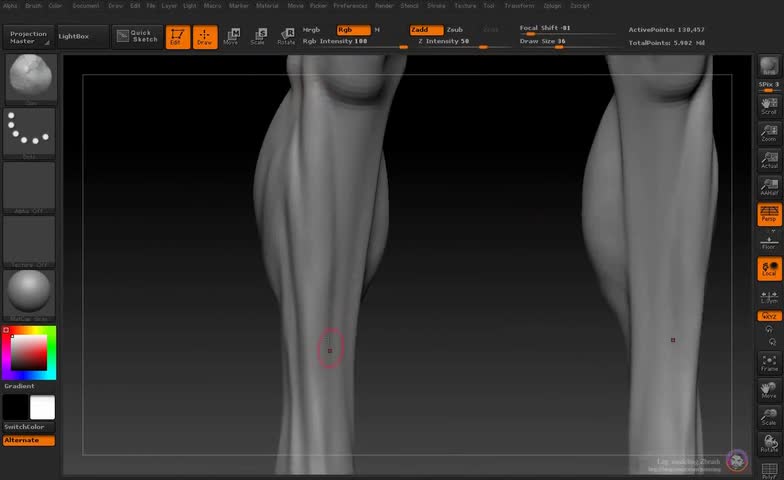Open the Layer menu
Viewport: 784px width, 480px height.
[169, 6]
